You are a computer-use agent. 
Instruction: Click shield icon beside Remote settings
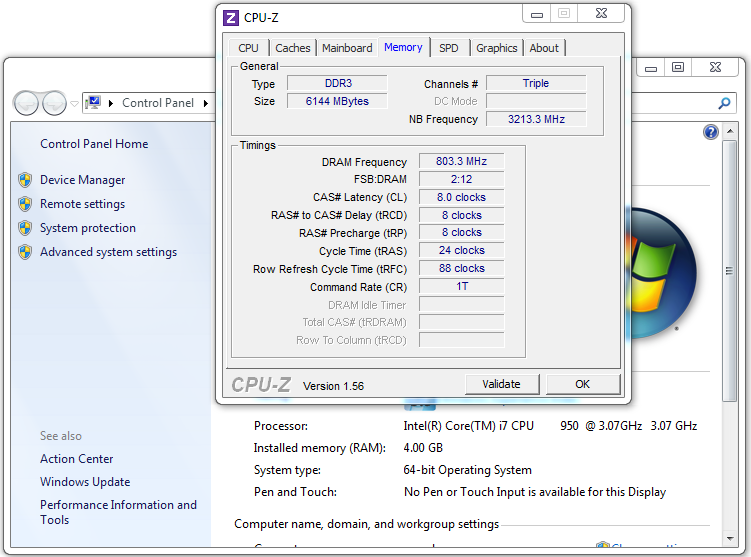point(25,204)
